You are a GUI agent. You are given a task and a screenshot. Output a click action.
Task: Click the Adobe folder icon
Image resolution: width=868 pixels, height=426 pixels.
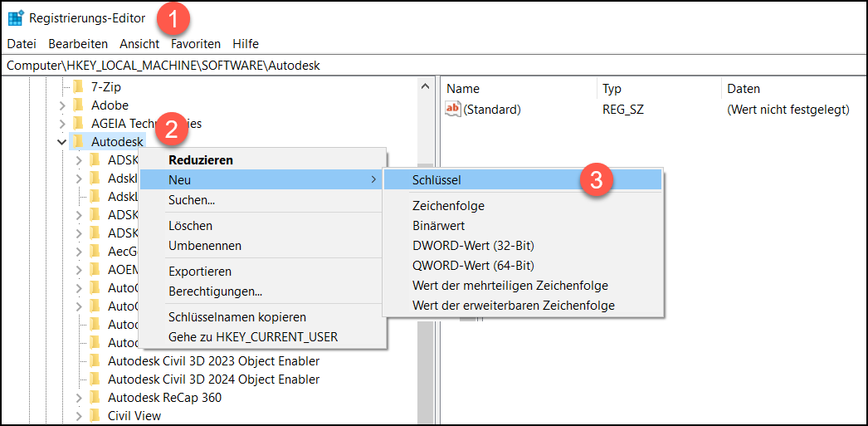click(x=78, y=105)
